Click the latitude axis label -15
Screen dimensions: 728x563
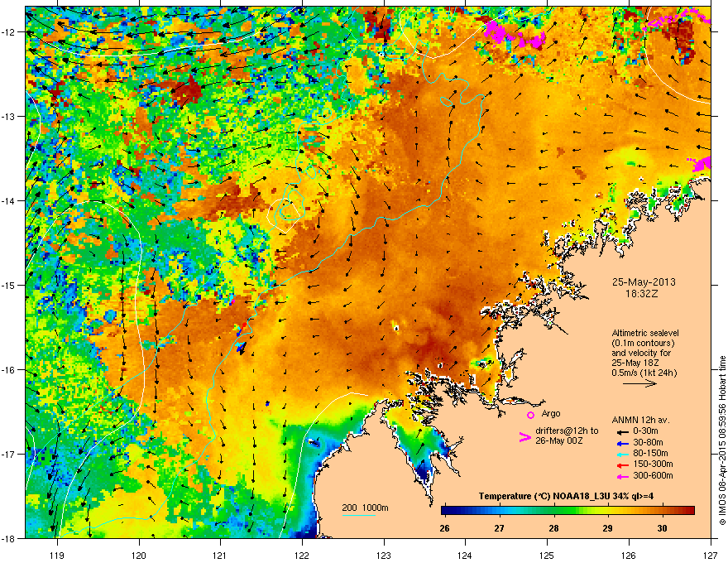point(9,285)
